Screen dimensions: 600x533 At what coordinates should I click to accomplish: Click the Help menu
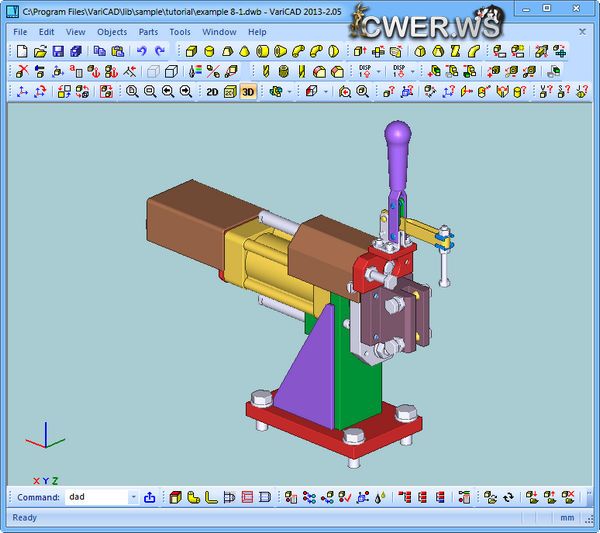click(x=257, y=32)
